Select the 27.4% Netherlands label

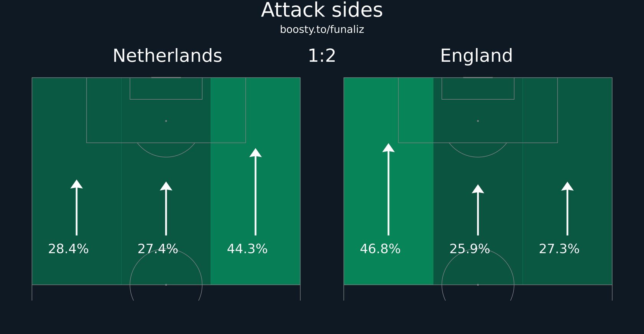click(158, 249)
